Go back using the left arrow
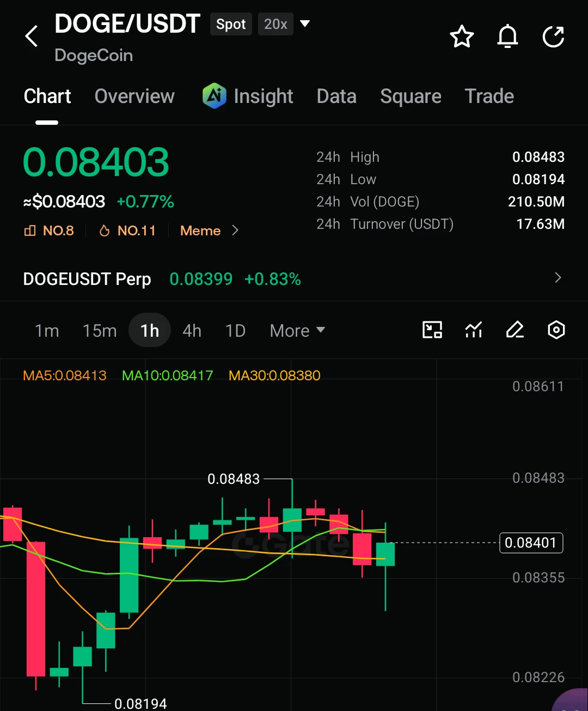This screenshot has width=588, height=711. pyautogui.click(x=32, y=37)
